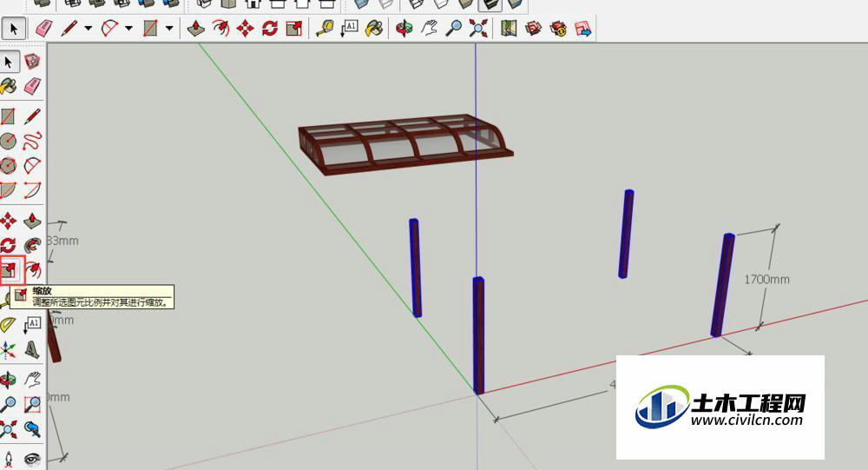This screenshot has width=868, height=470.
Task: Expand the Arc tool dropdown arrow
Action: [129, 29]
